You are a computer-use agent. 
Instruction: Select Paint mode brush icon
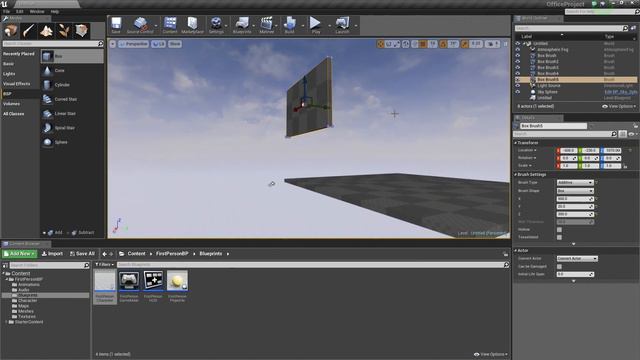tap(29, 31)
